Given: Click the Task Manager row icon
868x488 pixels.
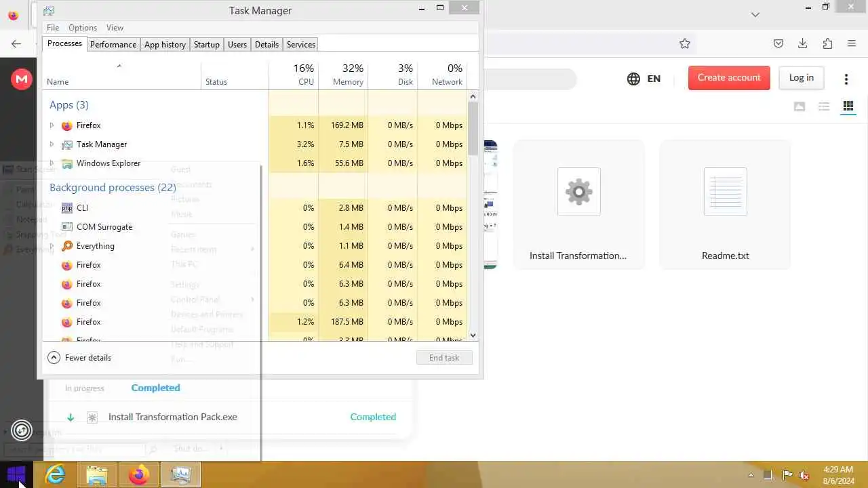Looking at the screenshot, I should pyautogui.click(x=67, y=144).
